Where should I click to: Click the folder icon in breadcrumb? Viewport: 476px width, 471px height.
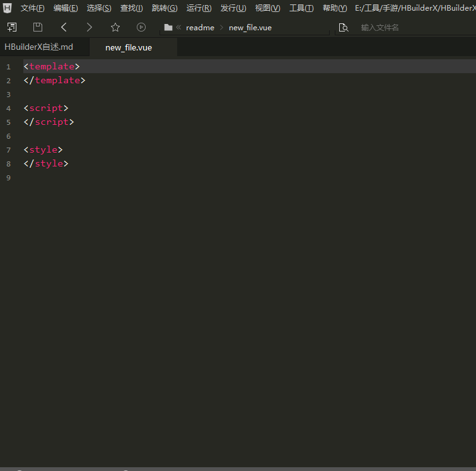168,28
